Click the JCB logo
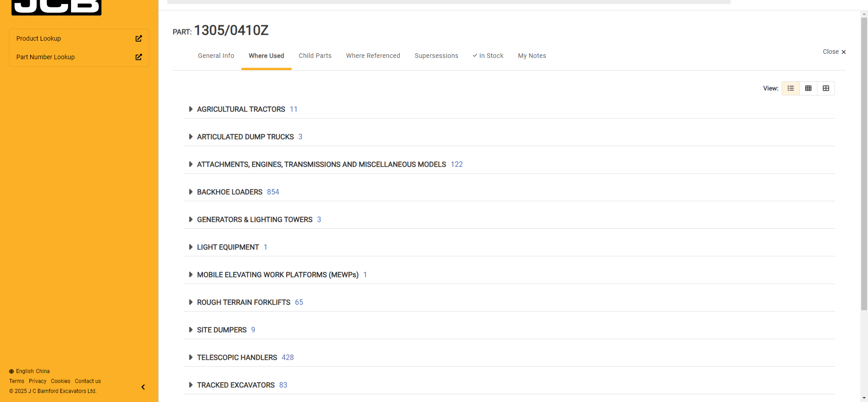Screen dimensions: 868x402 (57, 7)
